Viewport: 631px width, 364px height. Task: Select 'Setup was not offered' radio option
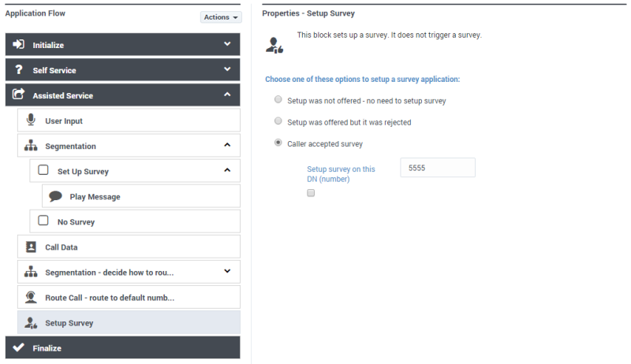pyautogui.click(x=278, y=100)
